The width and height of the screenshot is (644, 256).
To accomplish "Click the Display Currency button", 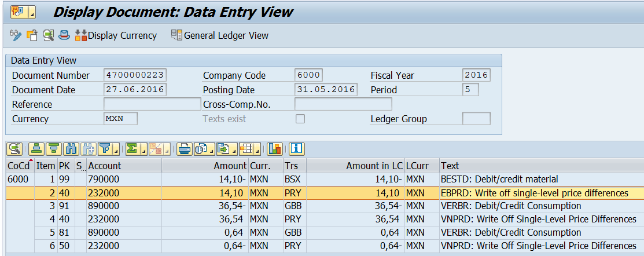I will click(x=116, y=35).
